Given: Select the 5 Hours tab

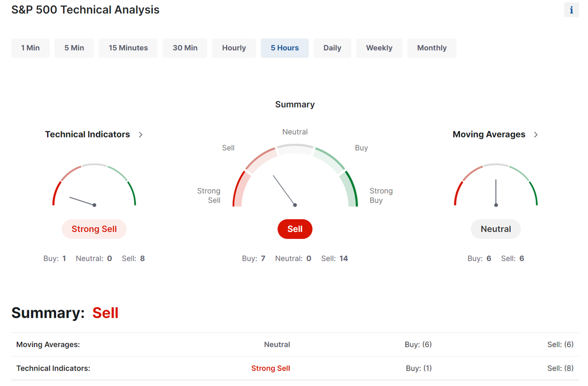Looking at the screenshot, I should pyautogui.click(x=284, y=48).
